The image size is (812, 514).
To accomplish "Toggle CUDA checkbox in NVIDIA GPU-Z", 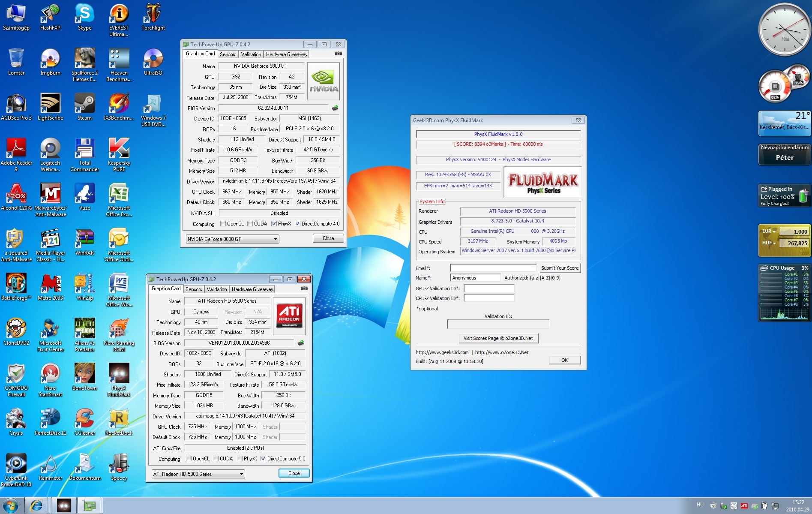I will tap(250, 224).
